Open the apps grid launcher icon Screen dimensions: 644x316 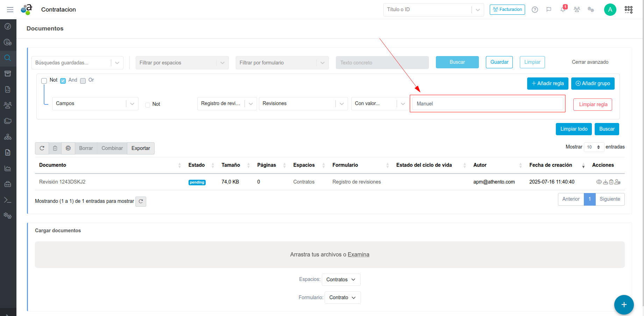tap(628, 9)
